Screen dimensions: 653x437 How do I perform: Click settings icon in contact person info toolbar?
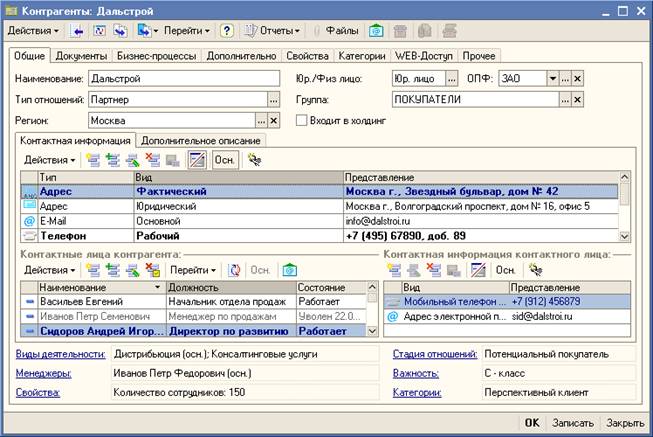536,270
